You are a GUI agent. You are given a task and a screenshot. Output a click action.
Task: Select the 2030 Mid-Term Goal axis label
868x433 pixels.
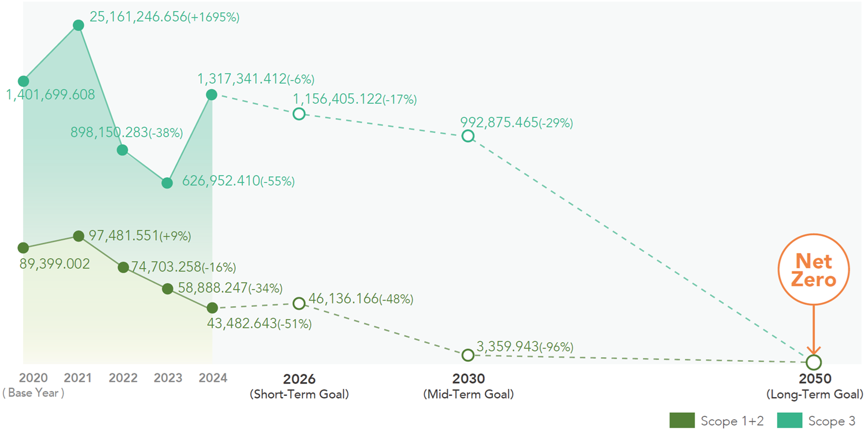coord(469,387)
